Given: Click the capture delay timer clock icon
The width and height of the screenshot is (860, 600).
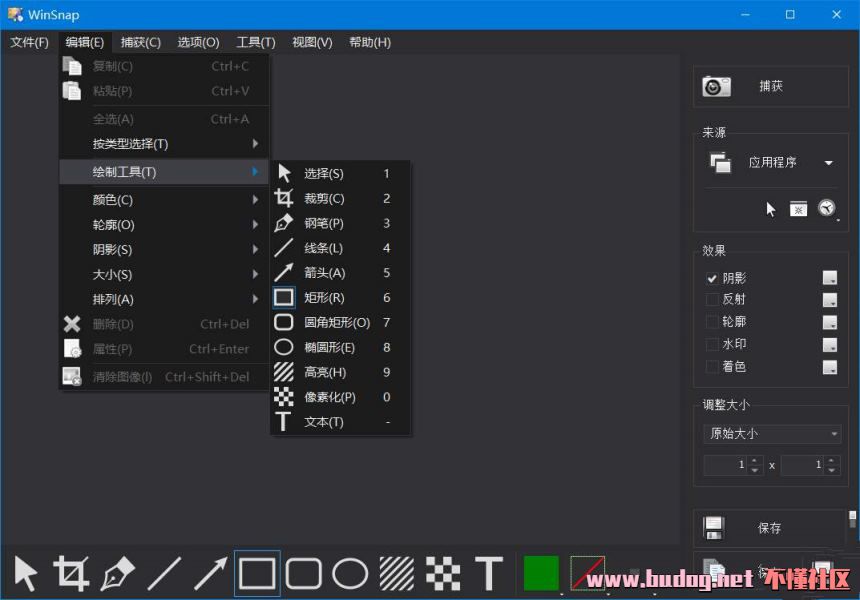Looking at the screenshot, I should click(827, 208).
